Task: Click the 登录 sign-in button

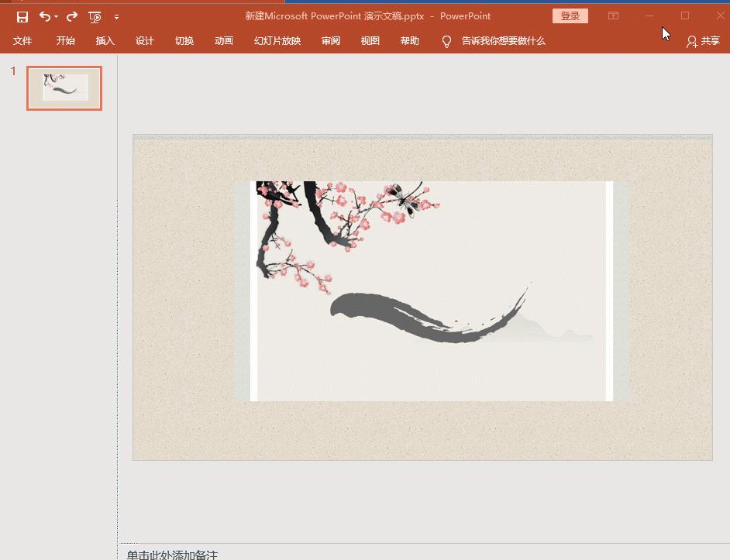Action: pyautogui.click(x=570, y=15)
